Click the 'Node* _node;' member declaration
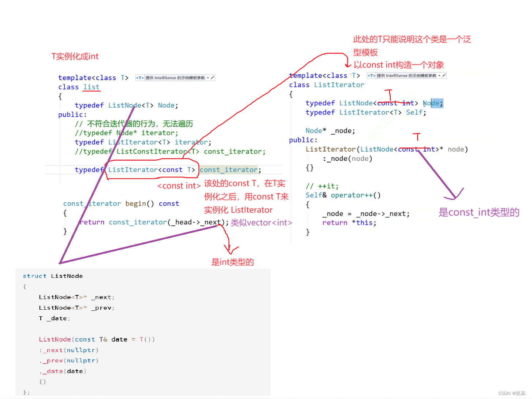 (x=330, y=131)
